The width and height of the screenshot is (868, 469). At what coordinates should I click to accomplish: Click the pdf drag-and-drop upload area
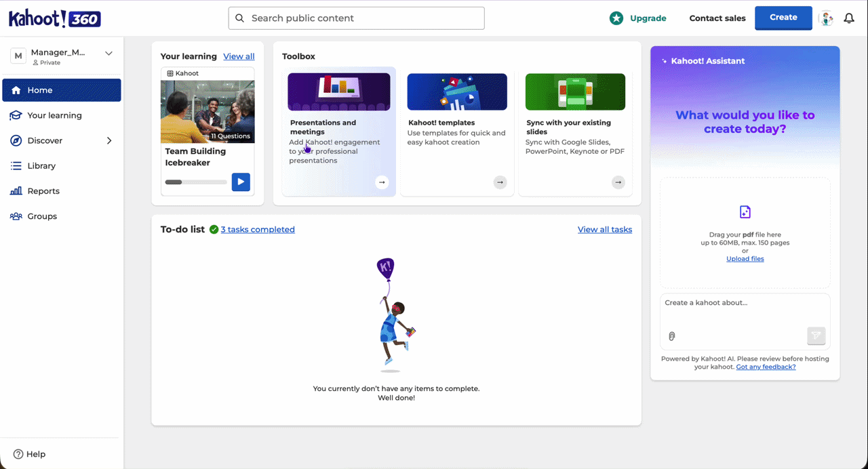click(745, 233)
